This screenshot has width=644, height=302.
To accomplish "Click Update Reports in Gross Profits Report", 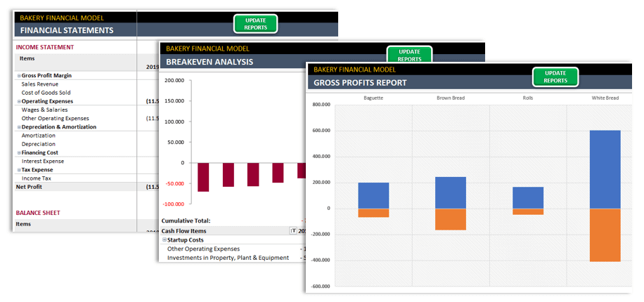I will pyautogui.click(x=555, y=77).
